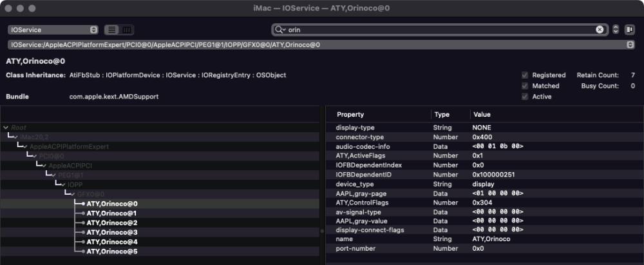Select the av-signal-type property row
The width and height of the screenshot is (644, 265).
pos(485,212)
